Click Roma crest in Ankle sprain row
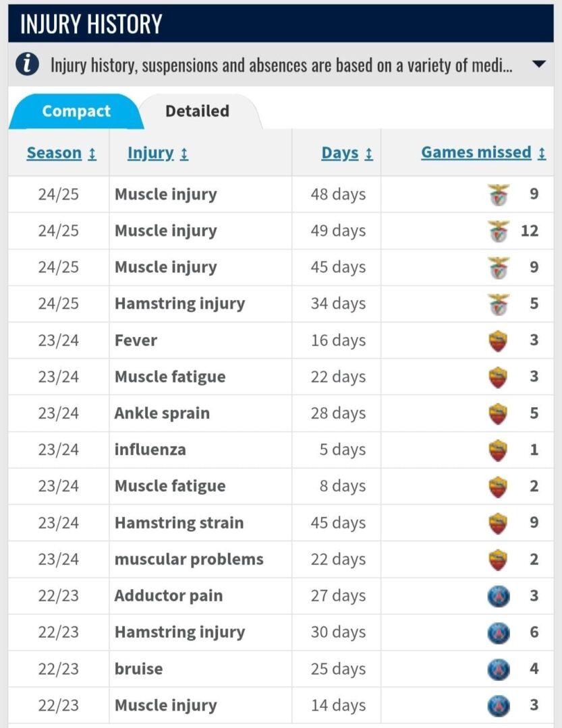The image size is (562, 728). [498, 413]
